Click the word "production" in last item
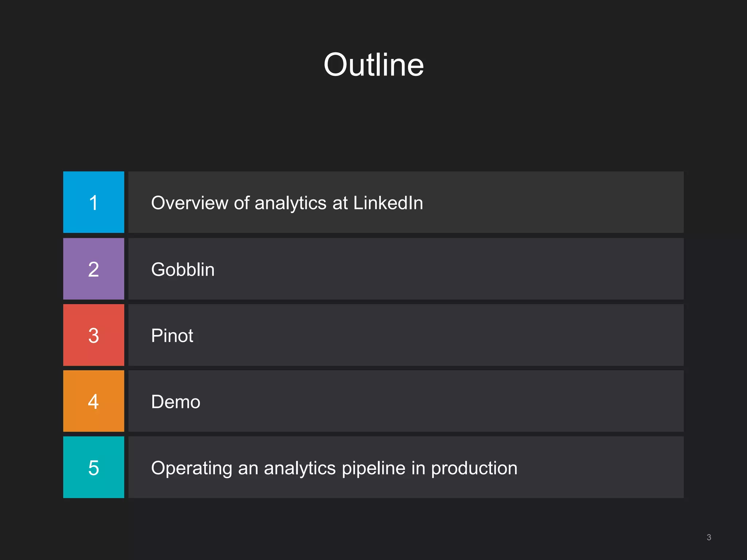This screenshot has height=560, width=747. [x=474, y=468]
